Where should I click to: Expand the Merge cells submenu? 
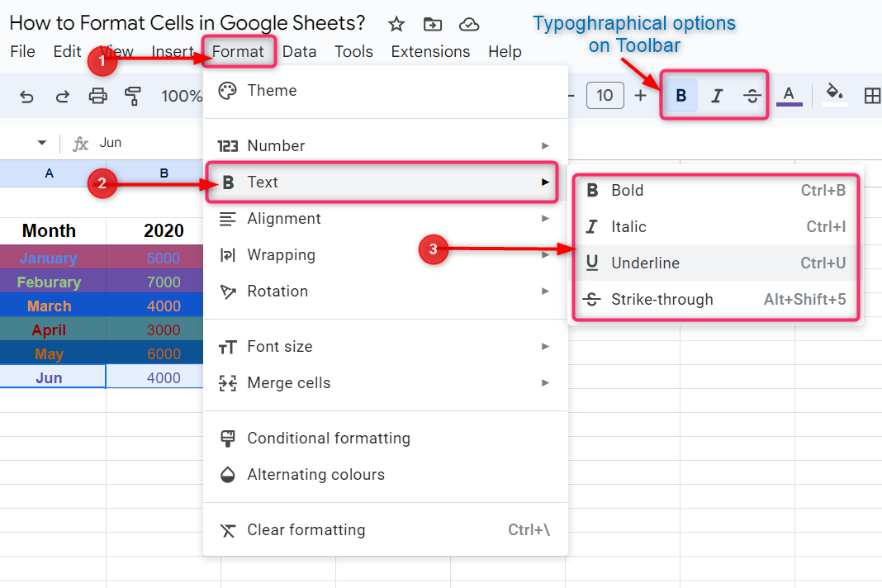[386, 383]
